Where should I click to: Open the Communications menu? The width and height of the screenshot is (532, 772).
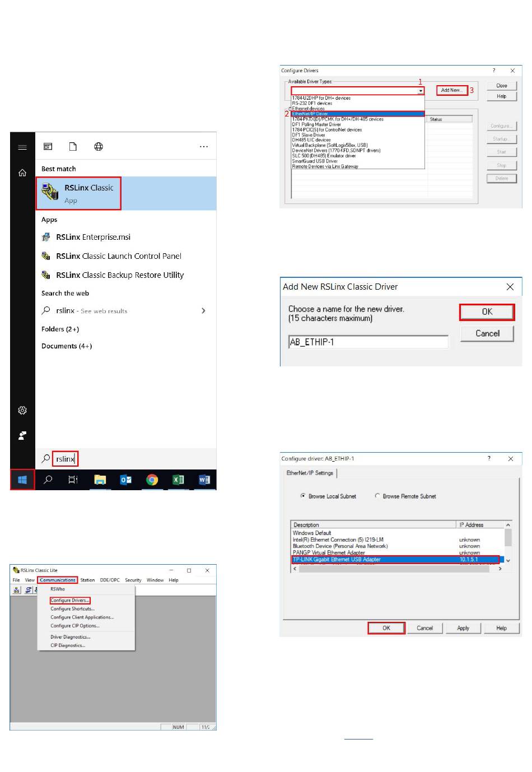click(58, 580)
